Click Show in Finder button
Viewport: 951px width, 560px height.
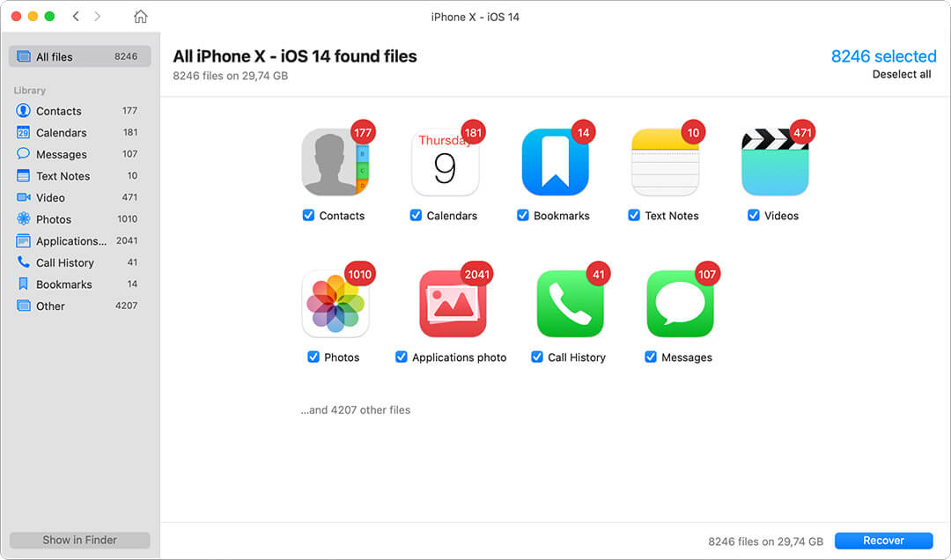click(79, 540)
